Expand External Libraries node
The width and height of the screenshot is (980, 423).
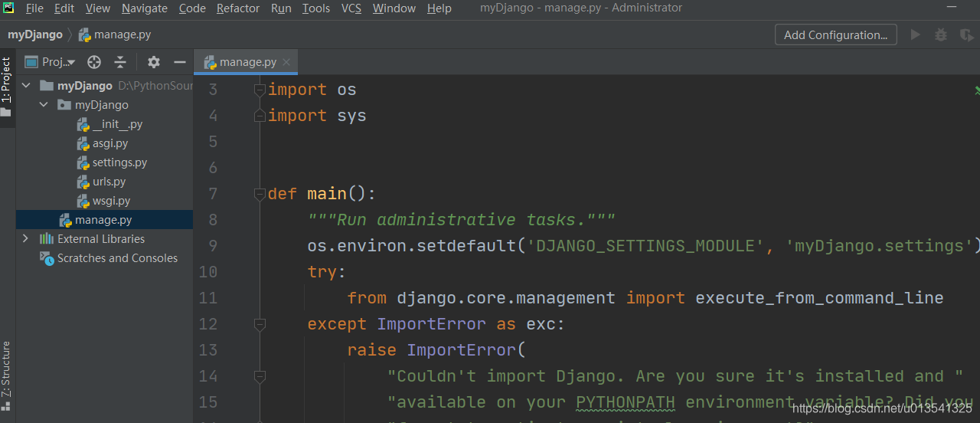pyautogui.click(x=26, y=239)
